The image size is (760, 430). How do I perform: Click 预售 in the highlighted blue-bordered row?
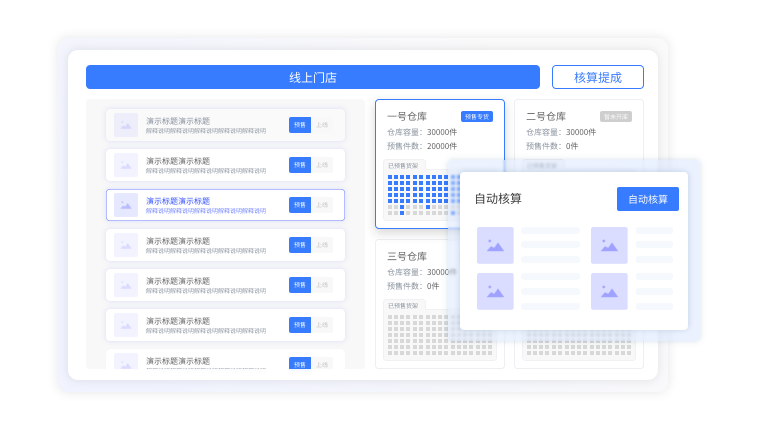coord(300,205)
